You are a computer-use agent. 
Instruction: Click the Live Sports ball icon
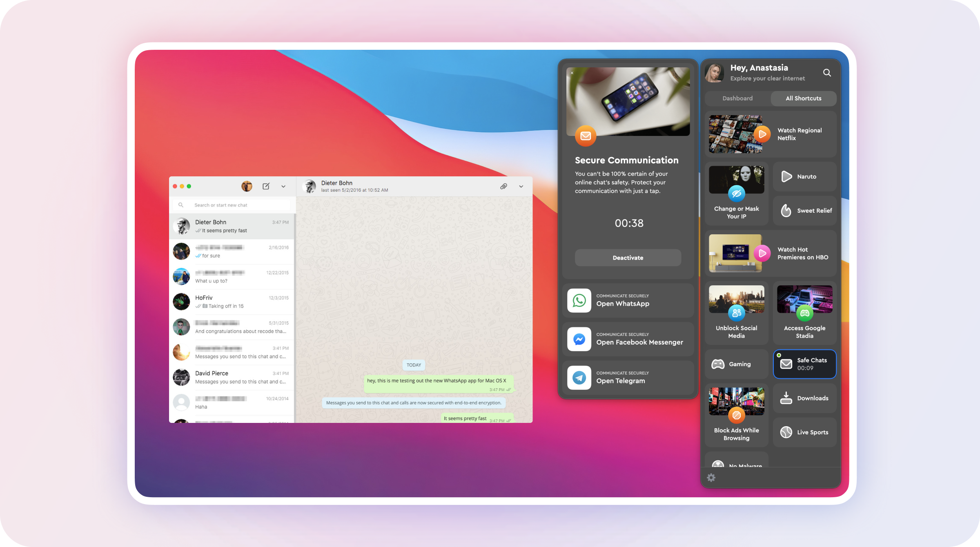786,432
